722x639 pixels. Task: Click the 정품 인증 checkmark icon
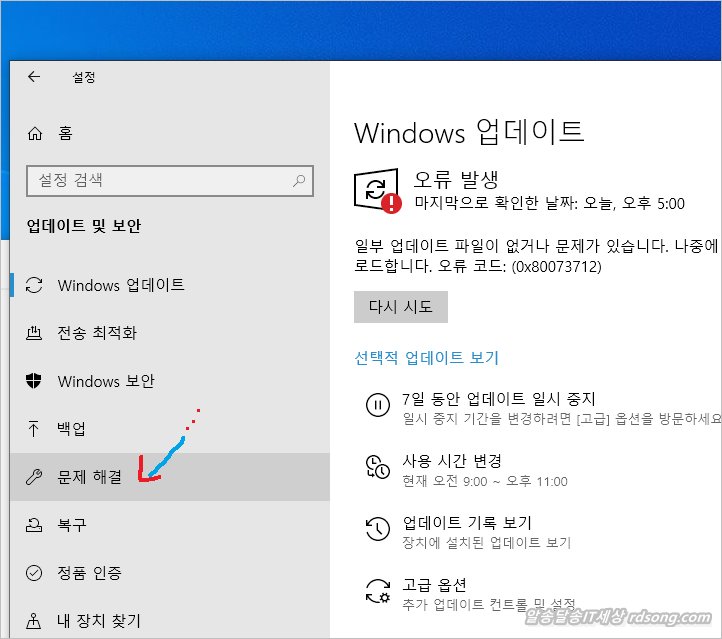coord(34,573)
